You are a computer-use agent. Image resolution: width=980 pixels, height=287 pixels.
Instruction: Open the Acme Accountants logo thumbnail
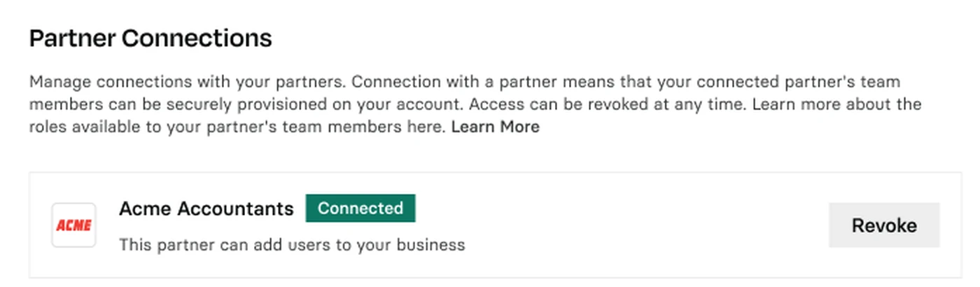click(73, 225)
